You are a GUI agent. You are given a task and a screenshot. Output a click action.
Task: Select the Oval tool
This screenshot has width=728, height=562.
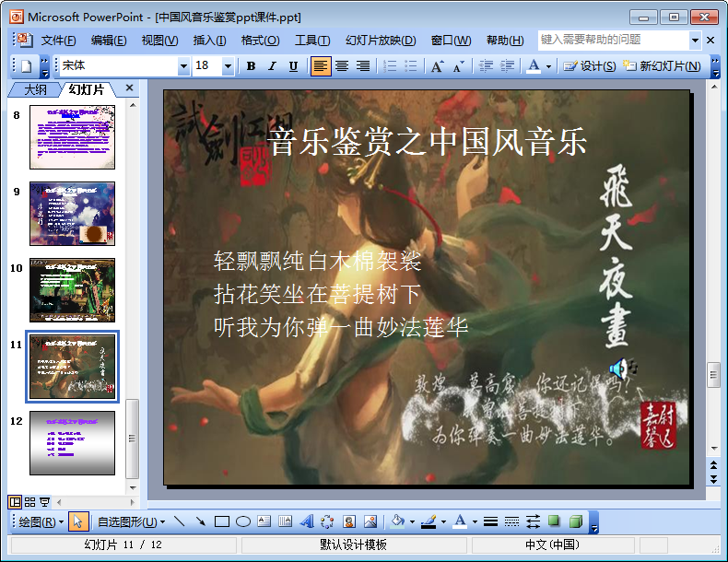[243, 522]
